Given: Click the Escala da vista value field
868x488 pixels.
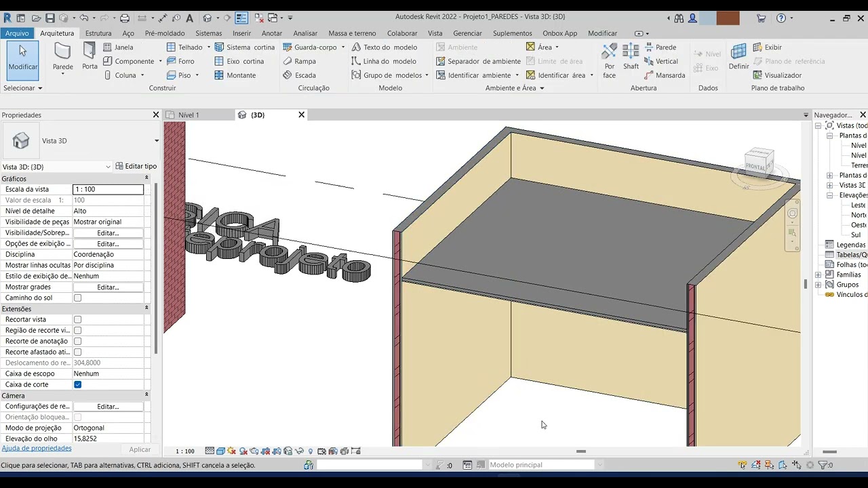Looking at the screenshot, I should pos(108,189).
